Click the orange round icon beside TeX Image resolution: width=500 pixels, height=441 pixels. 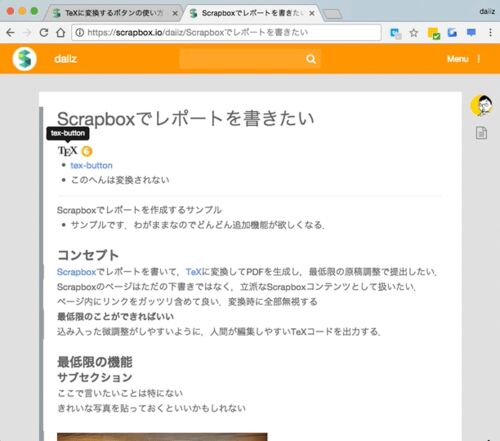(x=87, y=151)
